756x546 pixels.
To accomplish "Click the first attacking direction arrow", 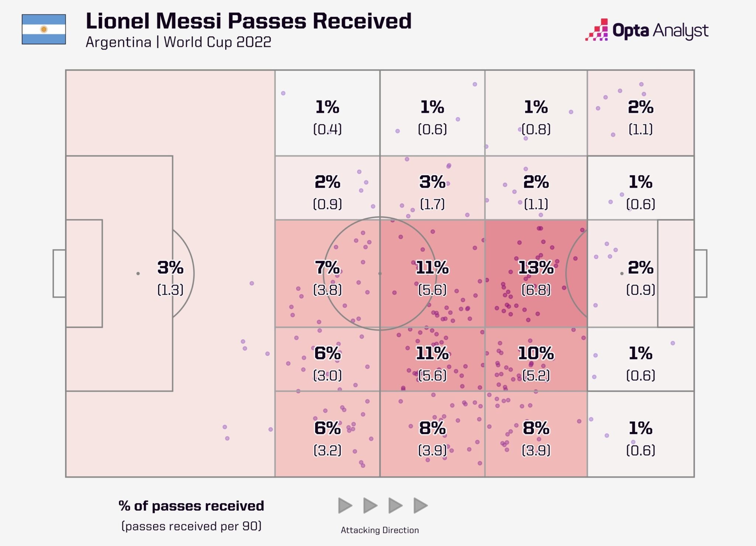I will click(345, 505).
